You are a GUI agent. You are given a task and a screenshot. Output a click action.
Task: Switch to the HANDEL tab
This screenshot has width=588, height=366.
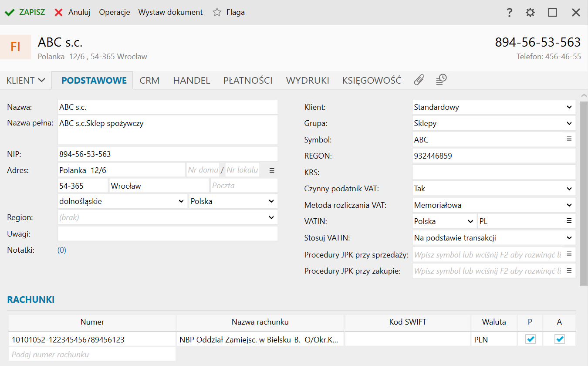click(191, 81)
